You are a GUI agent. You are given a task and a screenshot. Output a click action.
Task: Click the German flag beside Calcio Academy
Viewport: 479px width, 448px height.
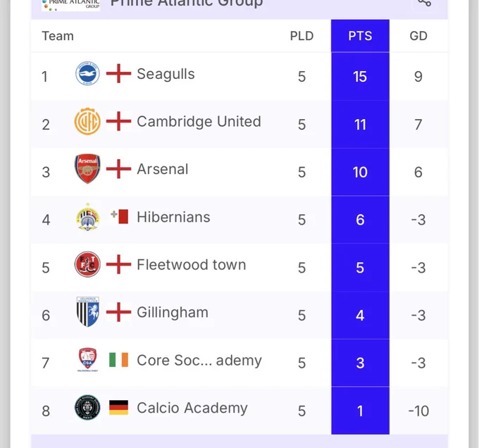118,408
